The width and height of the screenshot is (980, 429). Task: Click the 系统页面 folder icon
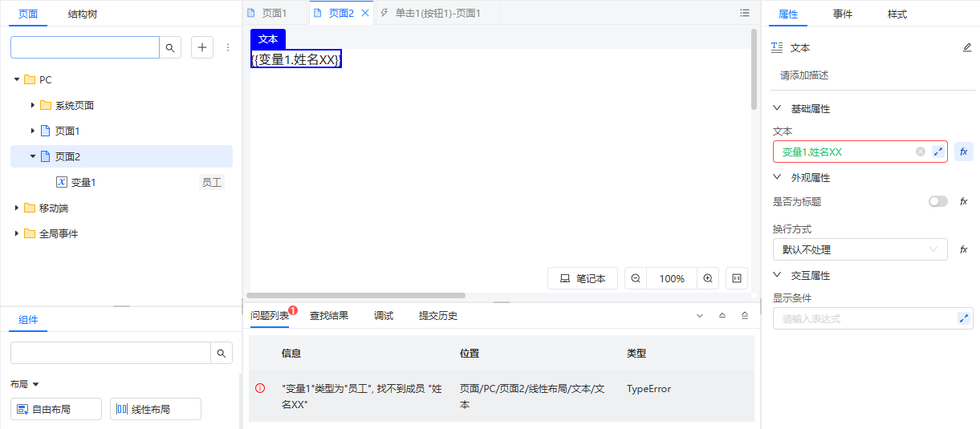coord(45,105)
